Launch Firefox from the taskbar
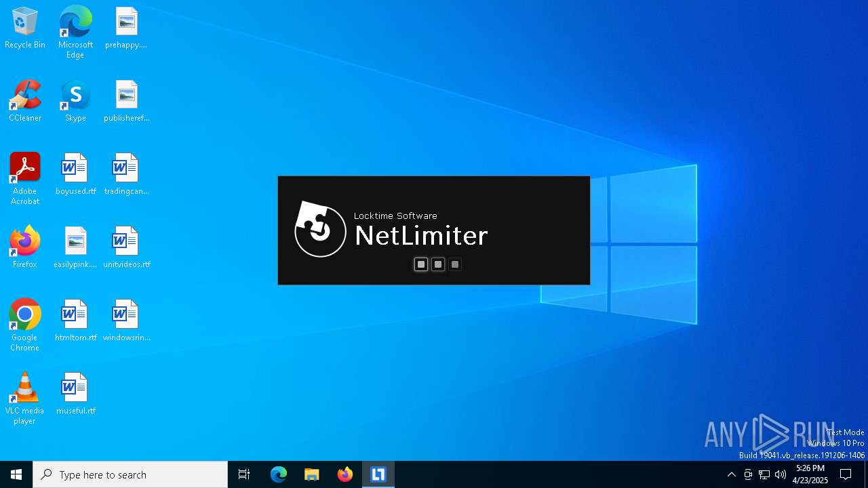Image resolution: width=868 pixels, height=488 pixels. [345, 474]
